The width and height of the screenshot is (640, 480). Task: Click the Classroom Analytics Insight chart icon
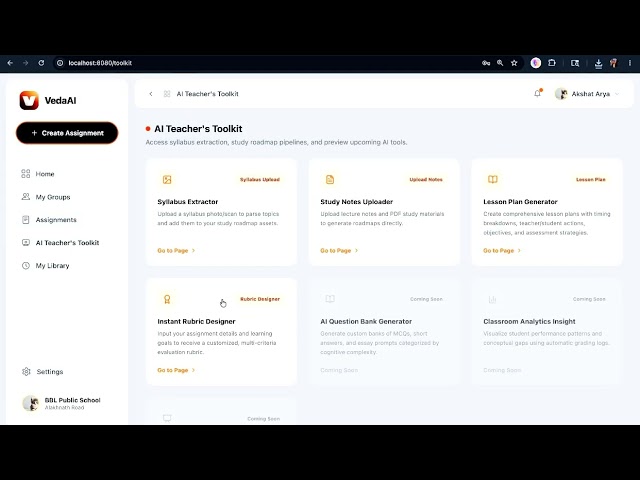(493, 300)
